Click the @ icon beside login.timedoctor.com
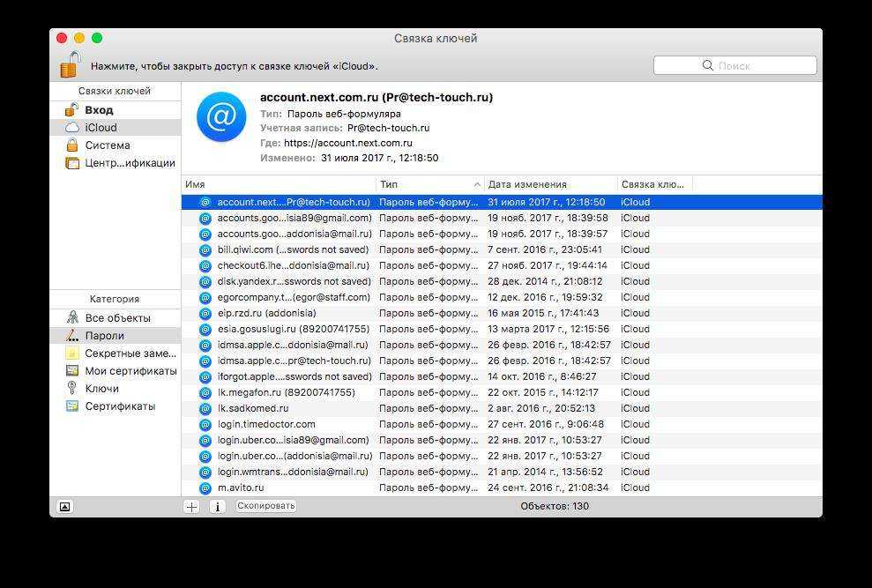 [205, 424]
